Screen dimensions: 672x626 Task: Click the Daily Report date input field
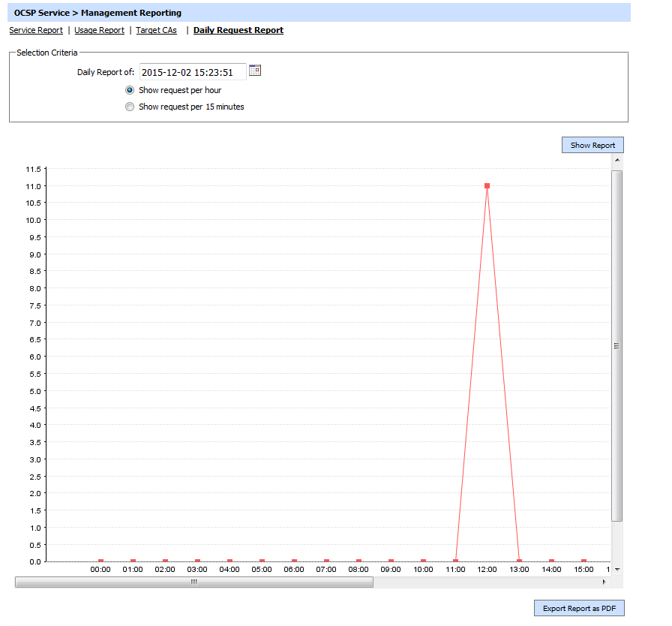click(x=193, y=72)
